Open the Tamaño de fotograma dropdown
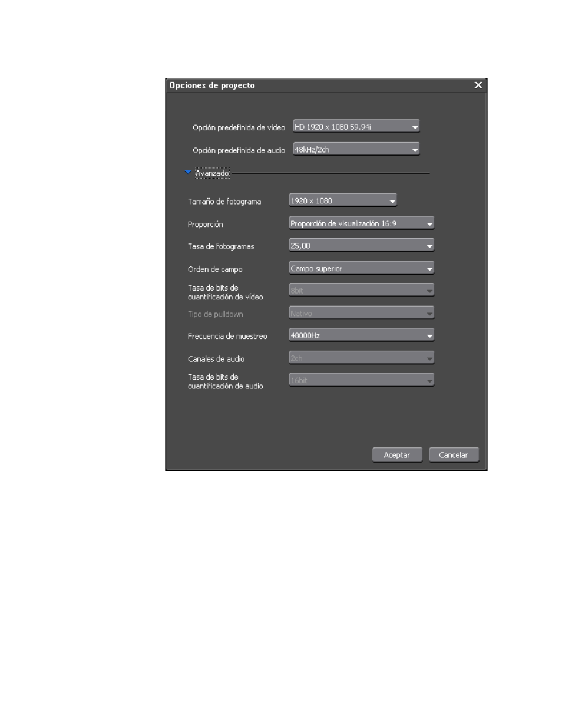This screenshot has height=728, width=562. 343,201
